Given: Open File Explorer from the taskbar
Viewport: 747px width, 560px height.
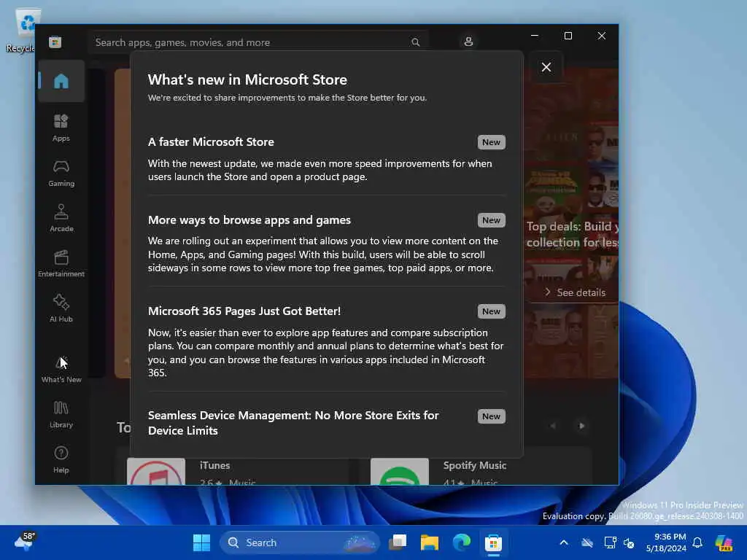Looking at the screenshot, I should 429,542.
